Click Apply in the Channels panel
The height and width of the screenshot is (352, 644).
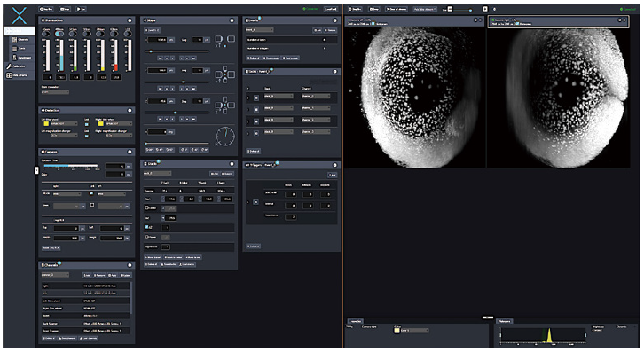[113, 275]
